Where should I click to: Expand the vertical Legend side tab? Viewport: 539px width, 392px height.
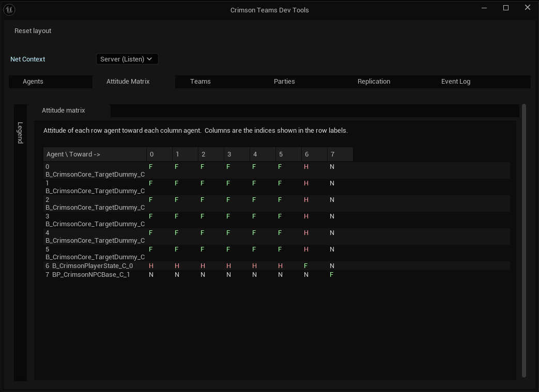click(20, 133)
